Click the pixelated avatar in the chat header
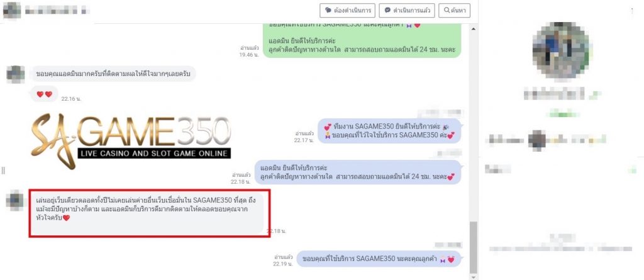 click(x=12, y=10)
